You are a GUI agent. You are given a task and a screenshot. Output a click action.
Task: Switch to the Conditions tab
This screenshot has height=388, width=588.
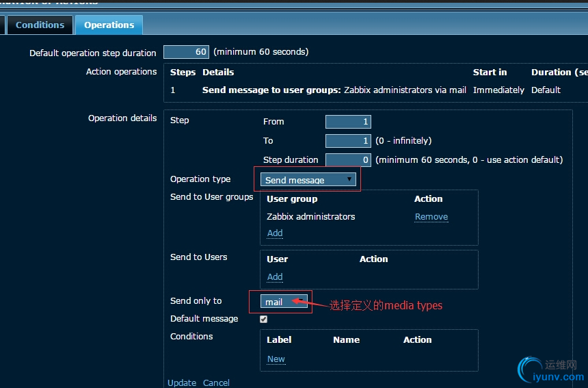pyautogui.click(x=40, y=25)
